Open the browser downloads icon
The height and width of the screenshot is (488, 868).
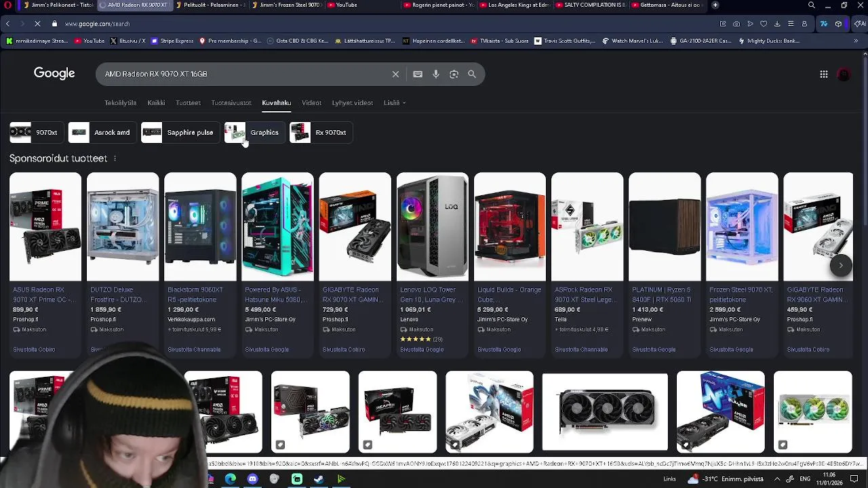pyautogui.click(x=777, y=24)
